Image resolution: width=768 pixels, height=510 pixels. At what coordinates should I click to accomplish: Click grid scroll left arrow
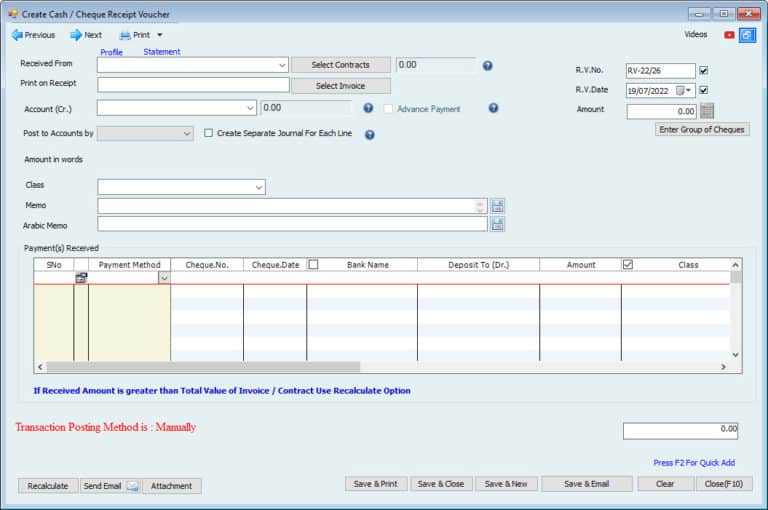click(x=40, y=367)
